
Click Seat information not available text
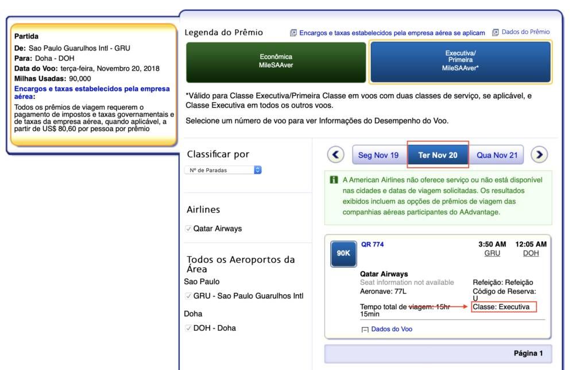point(407,283)
